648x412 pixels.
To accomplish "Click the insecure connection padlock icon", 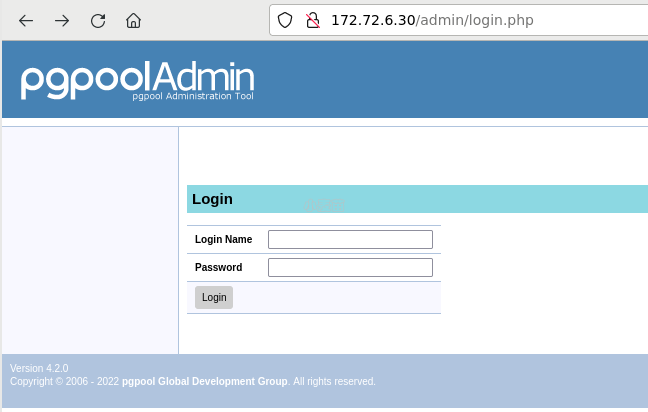I will pos(313,20).
